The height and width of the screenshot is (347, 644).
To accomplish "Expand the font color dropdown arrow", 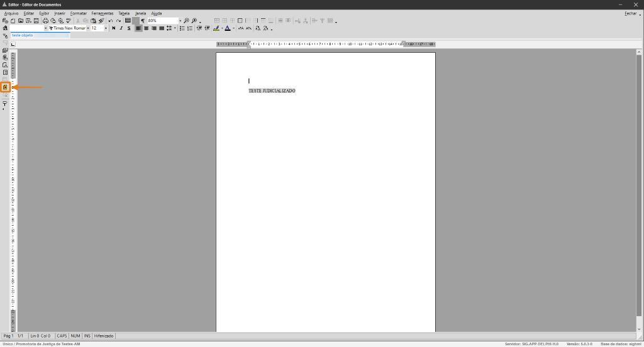I will [234, 28].
